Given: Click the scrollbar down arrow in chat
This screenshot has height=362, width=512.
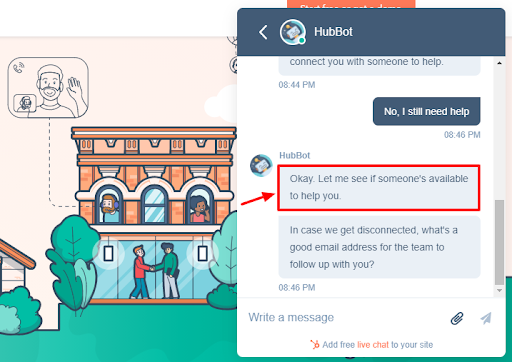Looking at the screenshot, I should 499,290.
